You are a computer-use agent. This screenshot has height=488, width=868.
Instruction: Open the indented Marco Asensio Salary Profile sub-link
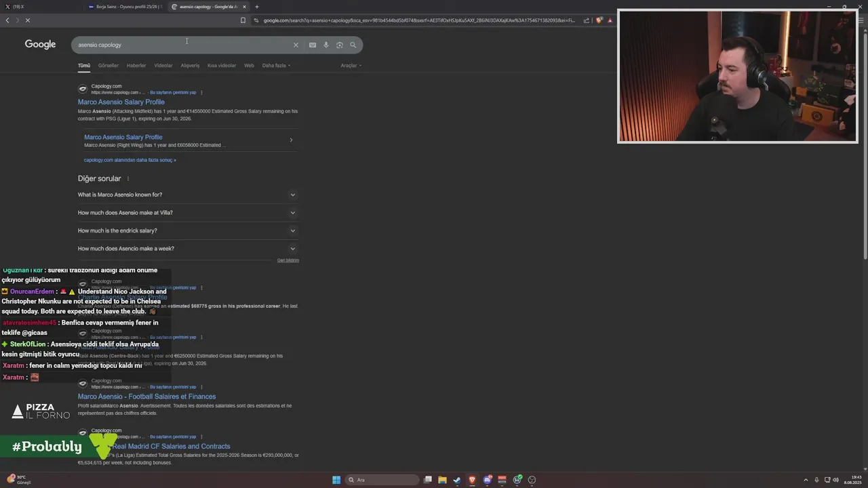point(123,137)
